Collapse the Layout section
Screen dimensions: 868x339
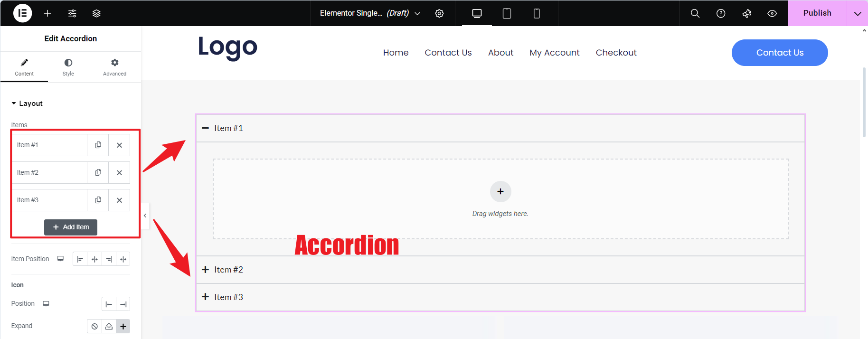point(27,104)
